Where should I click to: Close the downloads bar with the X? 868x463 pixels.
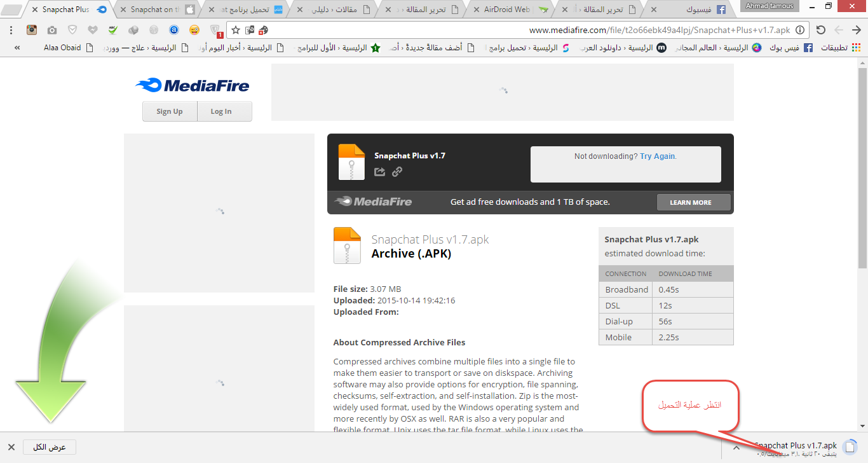click(x=11, y=447)
